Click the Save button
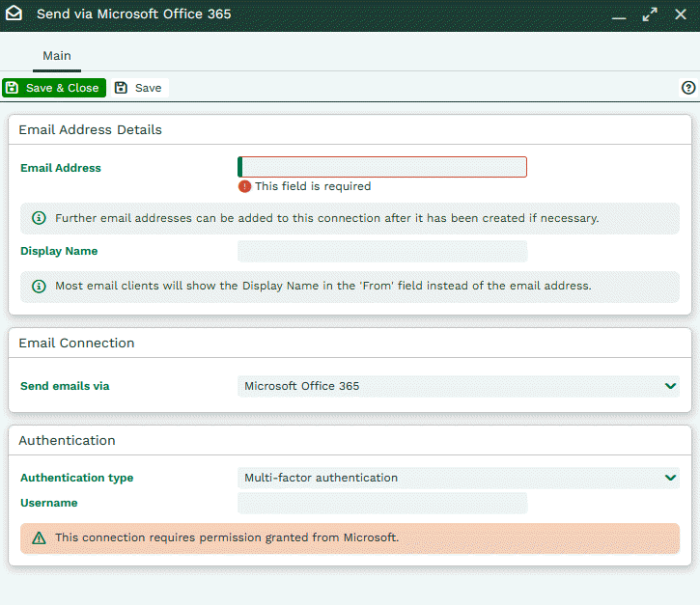This screenshot has height=605, width=700. [x=139, y=88]
